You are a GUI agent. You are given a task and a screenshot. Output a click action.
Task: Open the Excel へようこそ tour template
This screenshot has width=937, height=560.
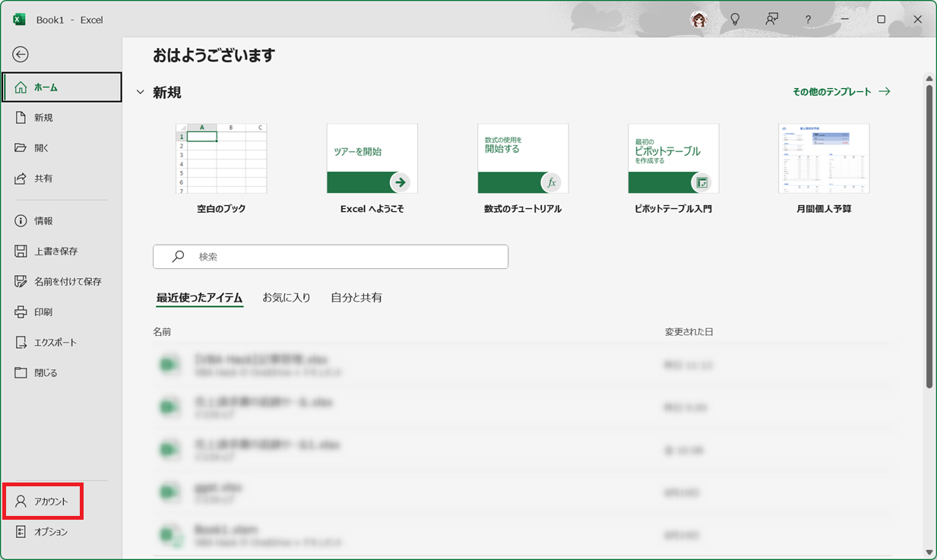pyautogui.click(x=372, y=169)
